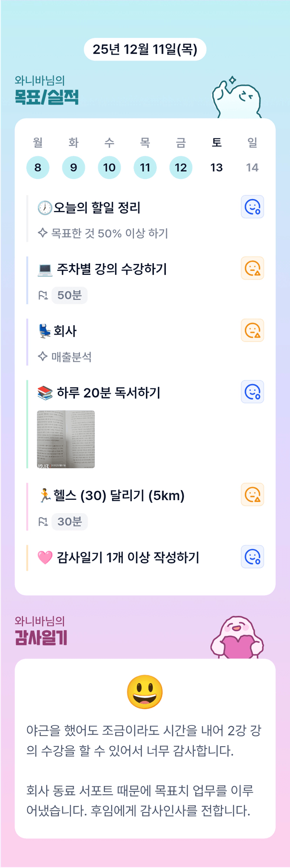This screenshot has height=868, width=290.
Task: Click the pink heart-holding mascot character
Action: 237,638
